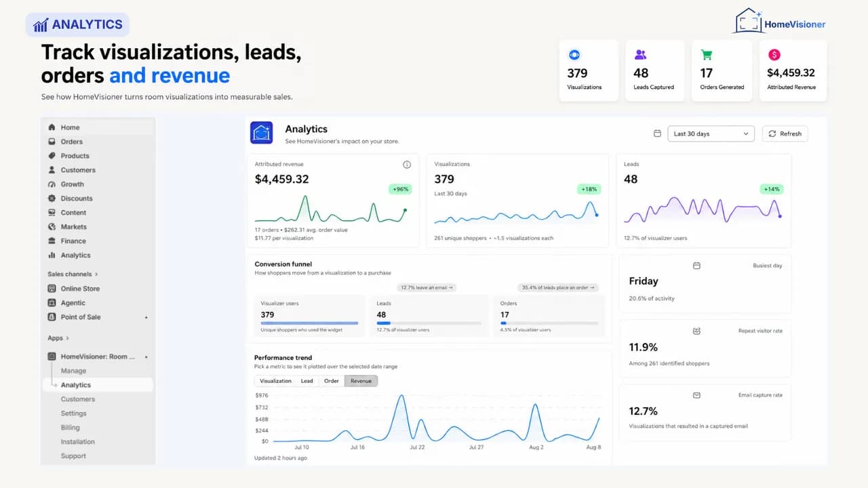868x488 pixels.
Task: Click the Email capture rate card icon
Action: point(696,395)
